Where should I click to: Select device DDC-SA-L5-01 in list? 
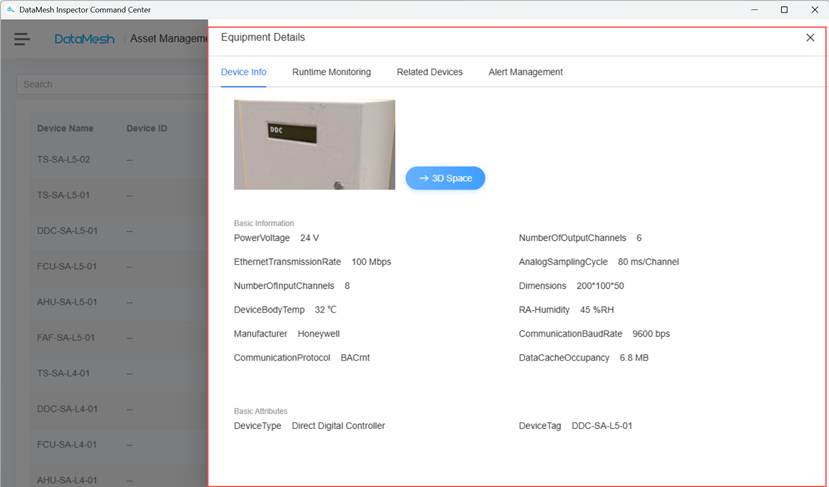[x=67, y=231]
